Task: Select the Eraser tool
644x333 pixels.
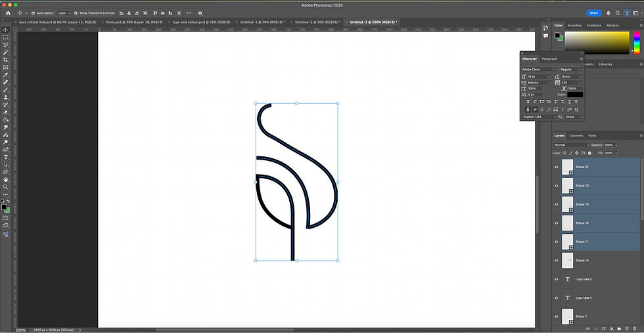Action: [x=6, y=112]
